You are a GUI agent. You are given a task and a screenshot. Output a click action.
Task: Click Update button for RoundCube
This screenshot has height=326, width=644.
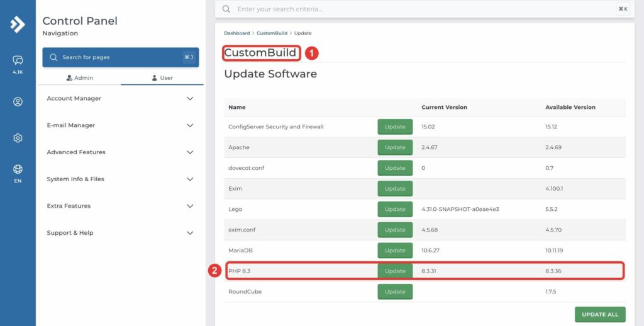(x=395, y=291)
